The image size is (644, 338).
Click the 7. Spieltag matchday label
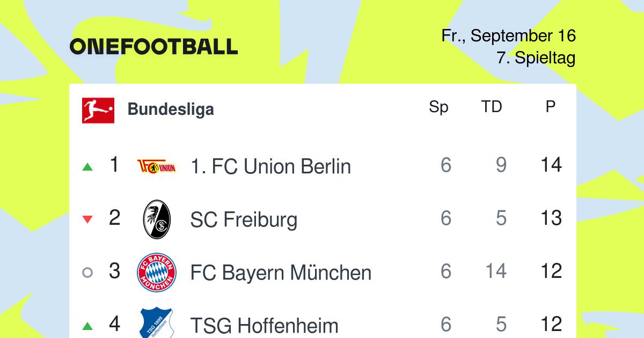pyautogui.click(x=536, y=58)
